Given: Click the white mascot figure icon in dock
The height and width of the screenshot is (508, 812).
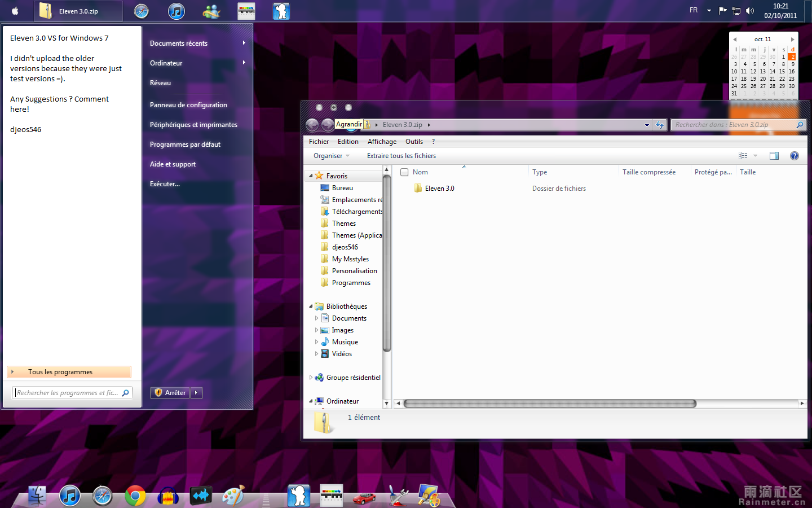Looking at the screenshot, I should [299, 495].
